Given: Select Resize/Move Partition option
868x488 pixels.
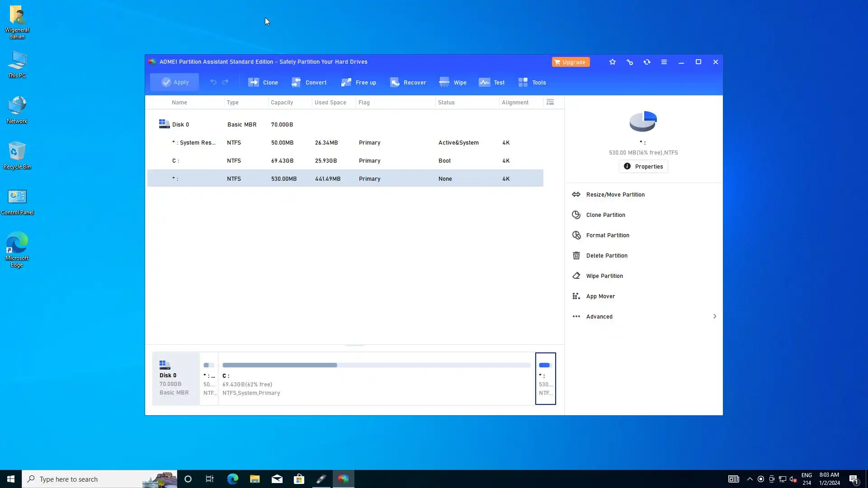Looking at the screenshot, I should pyautogui.click(x=615, y=194).
